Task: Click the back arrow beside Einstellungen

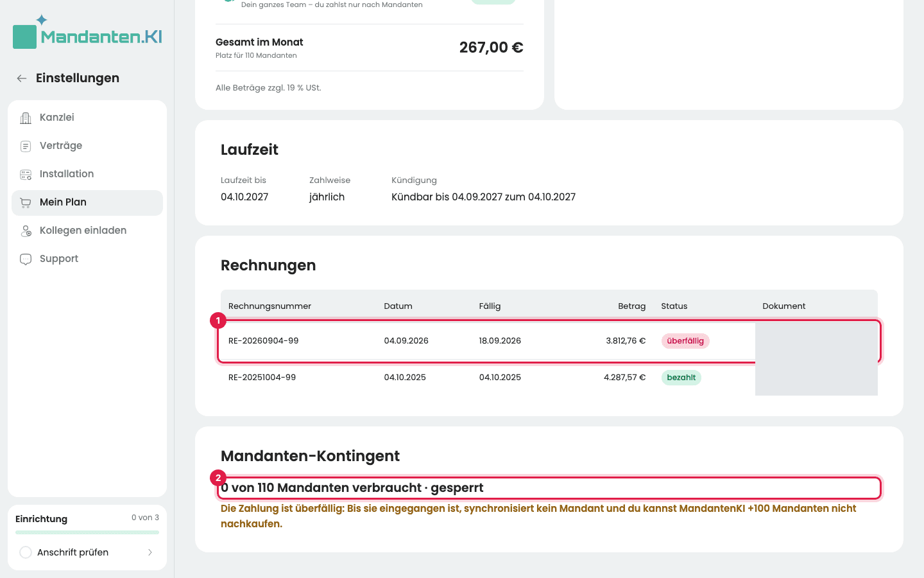Action: click(22, 78)
